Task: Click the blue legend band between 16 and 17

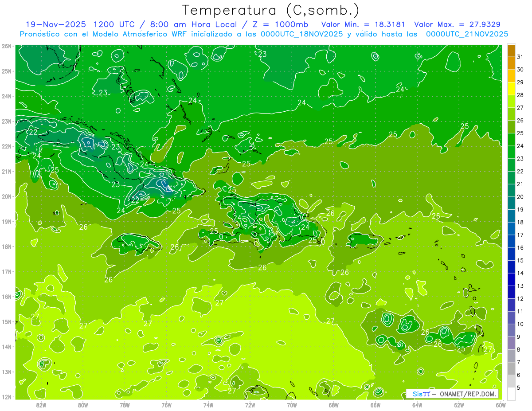Action: 511,241
